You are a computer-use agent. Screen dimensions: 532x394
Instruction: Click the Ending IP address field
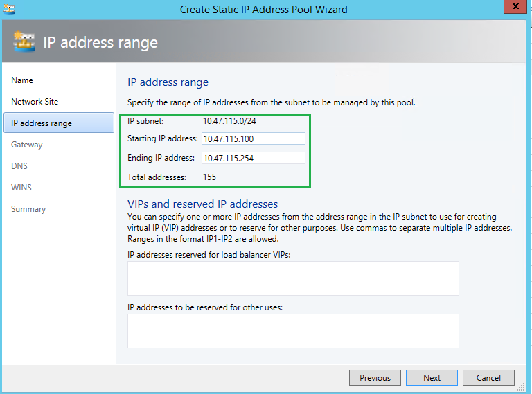tap(254, 158)
